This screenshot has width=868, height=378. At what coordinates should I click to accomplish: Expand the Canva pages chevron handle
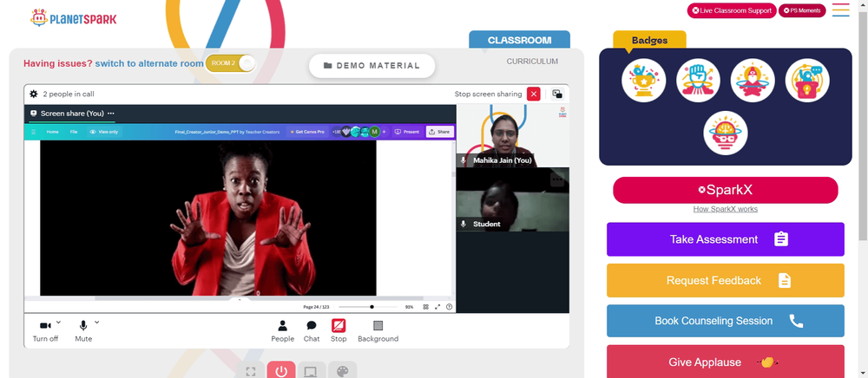[240, 299]
